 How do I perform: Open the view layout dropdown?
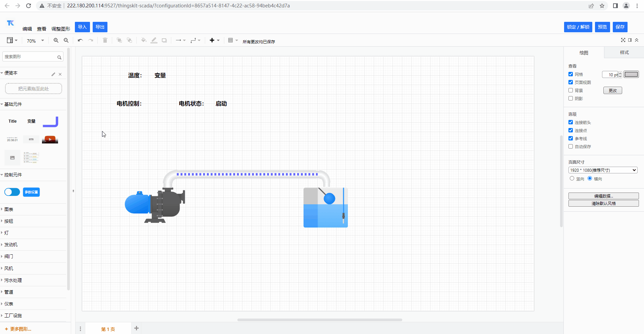[x=12, y=40]
